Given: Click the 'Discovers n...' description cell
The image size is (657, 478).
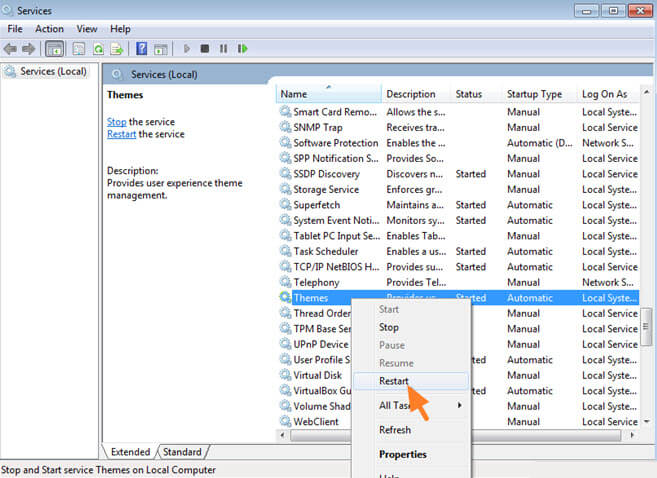Looking at the screenshot, I should (414, 173).
